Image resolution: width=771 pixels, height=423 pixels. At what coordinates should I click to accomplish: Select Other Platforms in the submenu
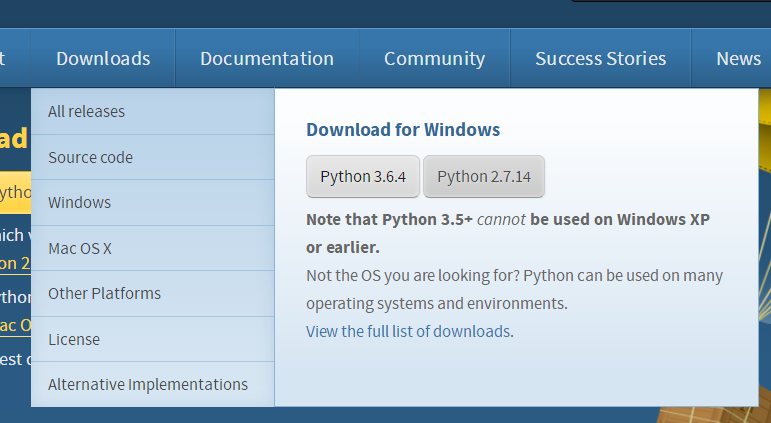[152, 294]
